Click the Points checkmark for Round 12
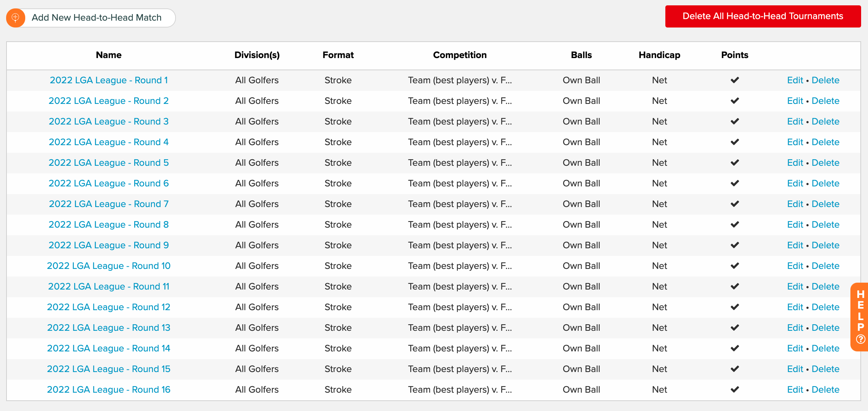The height and width of the screenshot is (411, 868). click(x=735, y=307)
